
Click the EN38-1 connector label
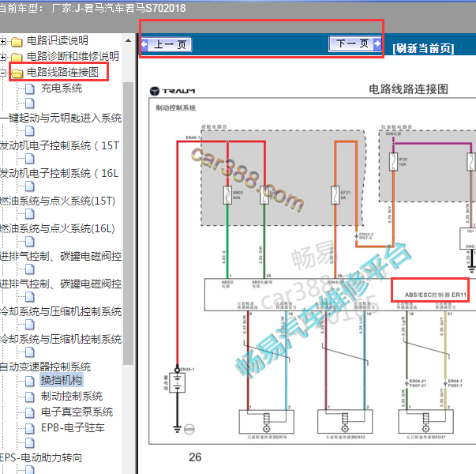187,370
